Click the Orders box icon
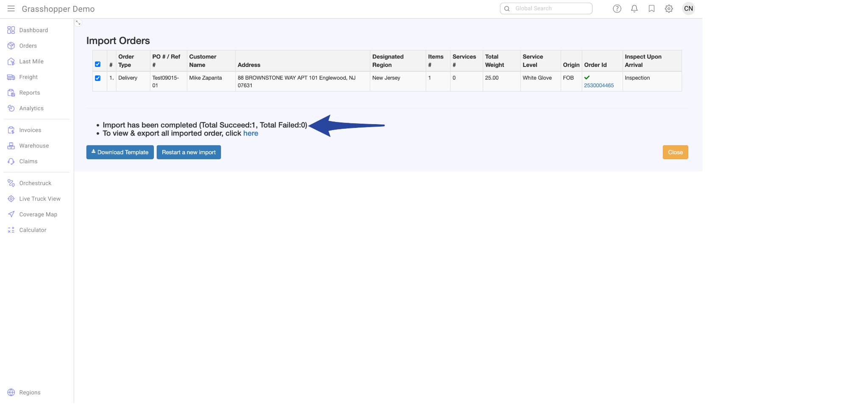The image size is (868, 405). (x=11, y=46)
